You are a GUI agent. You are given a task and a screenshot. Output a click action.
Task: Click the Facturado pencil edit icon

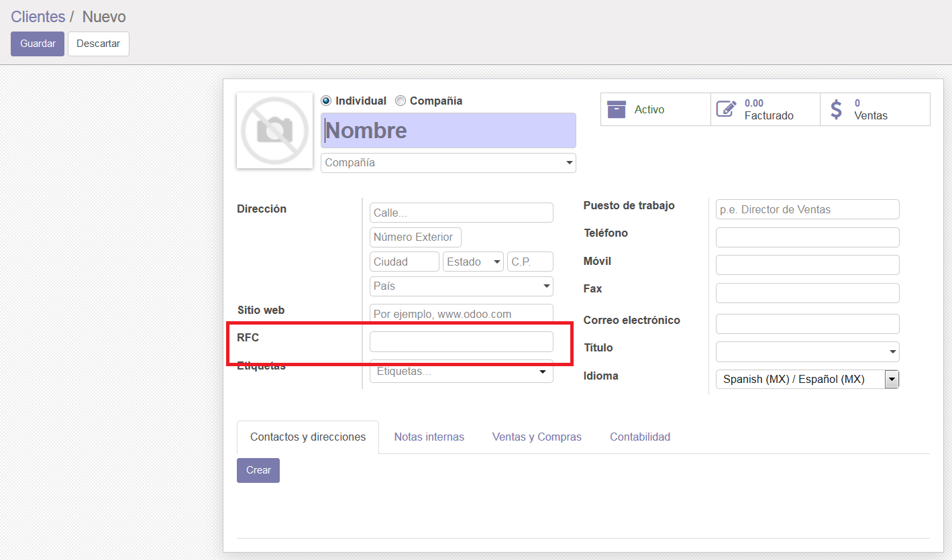click(726, 109)
